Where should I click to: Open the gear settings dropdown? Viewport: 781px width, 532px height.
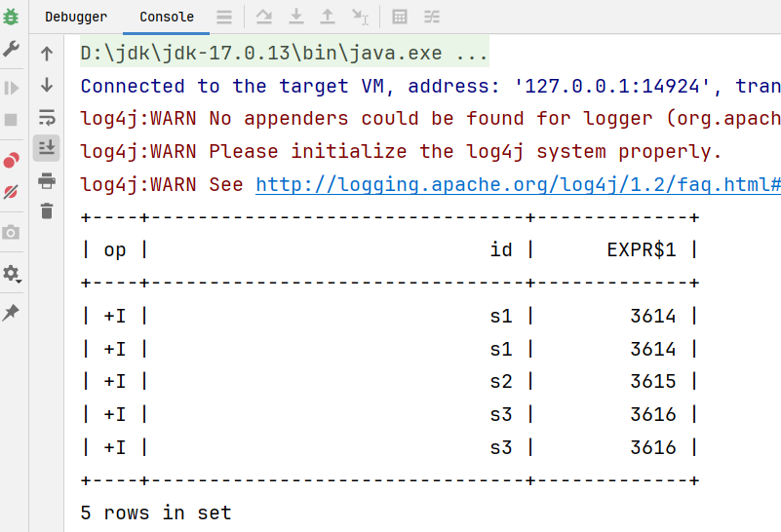pos(12,274)
